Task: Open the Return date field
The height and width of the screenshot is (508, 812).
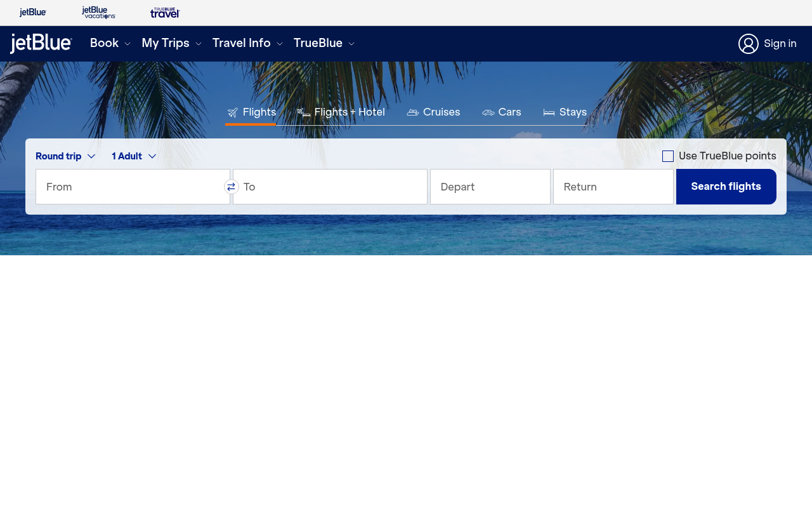Action: click(x=613, y=187)
